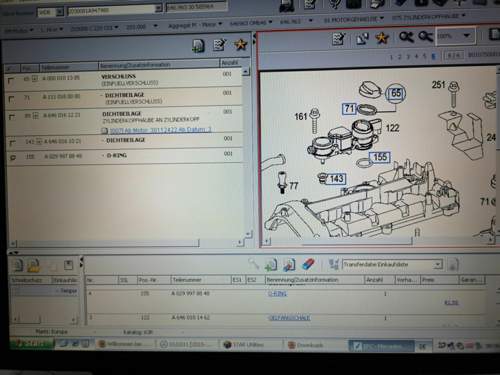Open the OELFANGSCHALE link in the shopping list
The height and width of the screenshot is (375, 500).
(289, 318)
